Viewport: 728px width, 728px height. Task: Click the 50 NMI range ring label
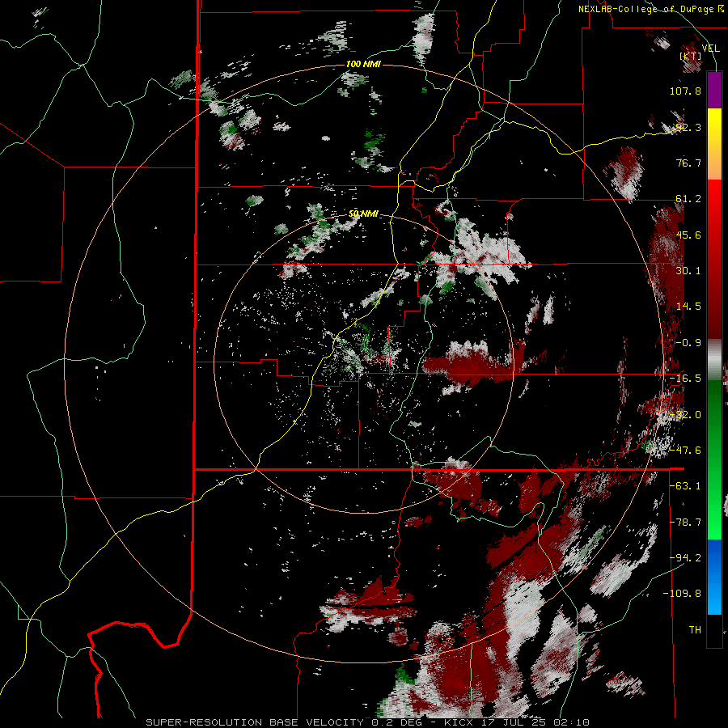coord(363,214)
